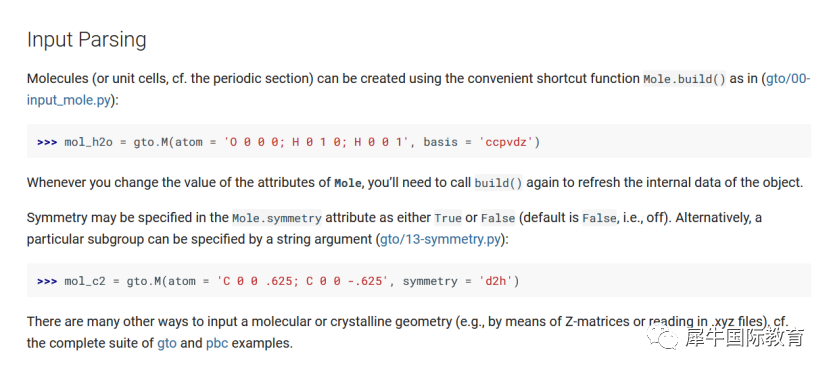Viewport: 831px width, 373px height.
Task: Follow the gto examples link
Action: pyautogui.click(x=166, y=343)
